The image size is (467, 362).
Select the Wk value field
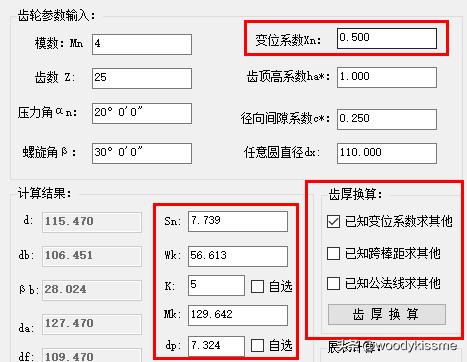[x=238, y=256]
